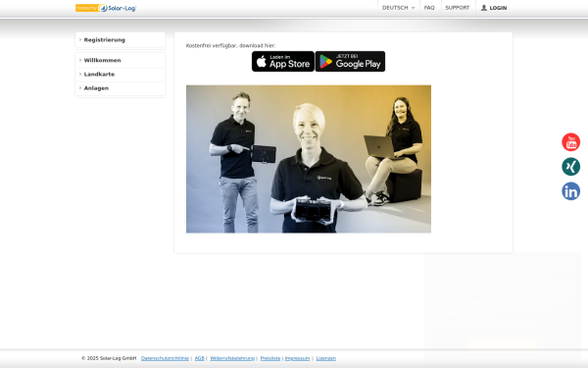Click the 'Kostenfrei verfügbar, download hier:' text

click(x=230, y=45)
